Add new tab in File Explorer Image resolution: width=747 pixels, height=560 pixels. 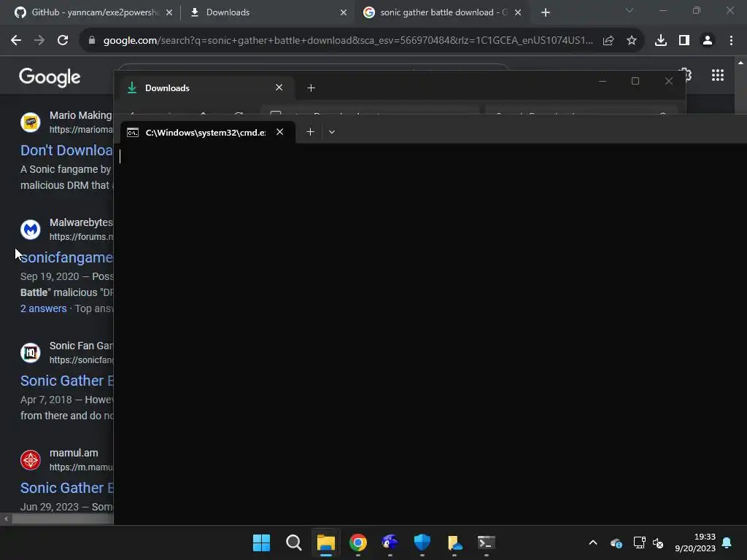click(311, 88)
